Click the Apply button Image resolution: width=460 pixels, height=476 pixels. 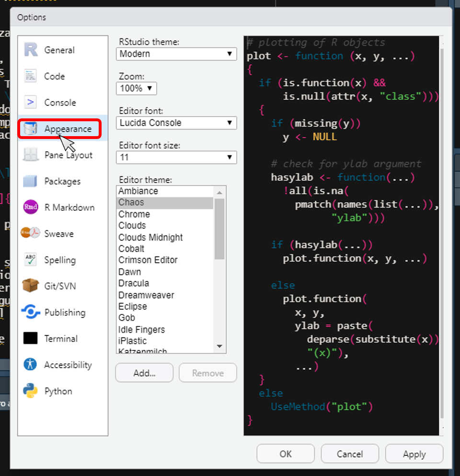pyautogui.click(x=414, y=454)
